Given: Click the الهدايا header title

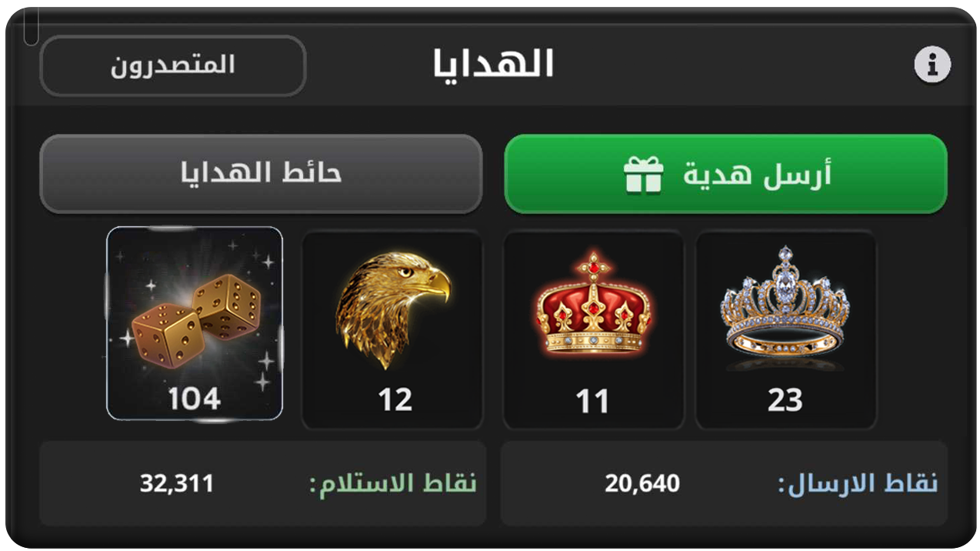Looking at the screenshot, I should pos(493,63).
